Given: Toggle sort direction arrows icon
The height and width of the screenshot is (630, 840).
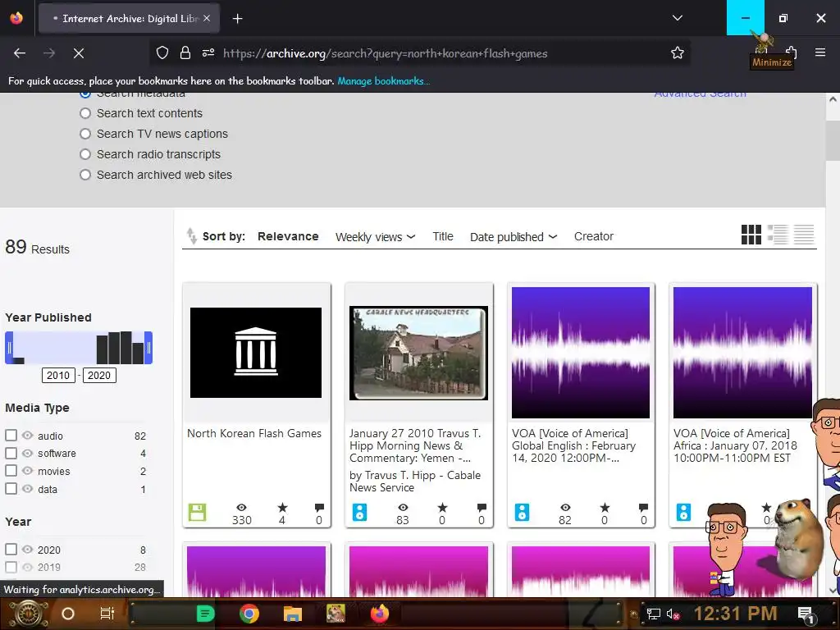Looking at the screenshot, I should coord(191,235).
